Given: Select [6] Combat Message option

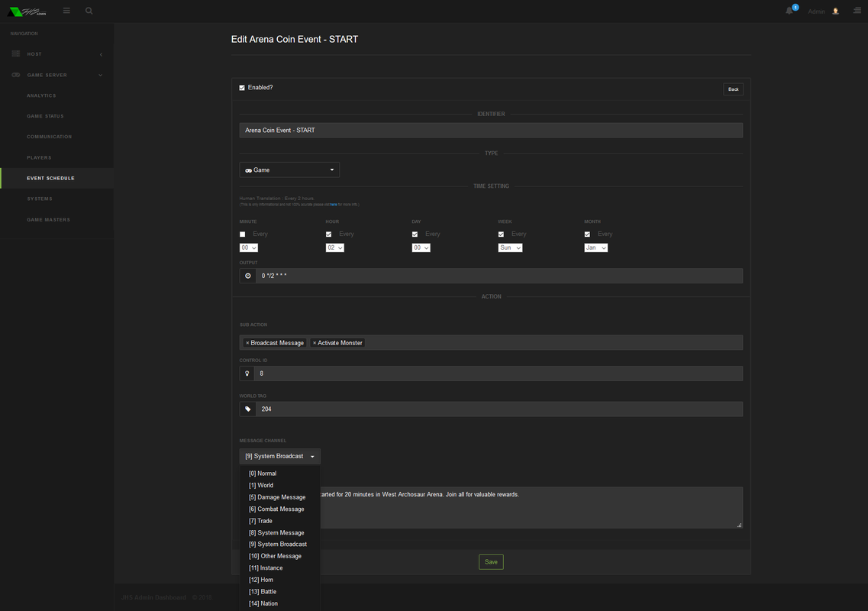Looking at the screenshot, I should 279,509.
